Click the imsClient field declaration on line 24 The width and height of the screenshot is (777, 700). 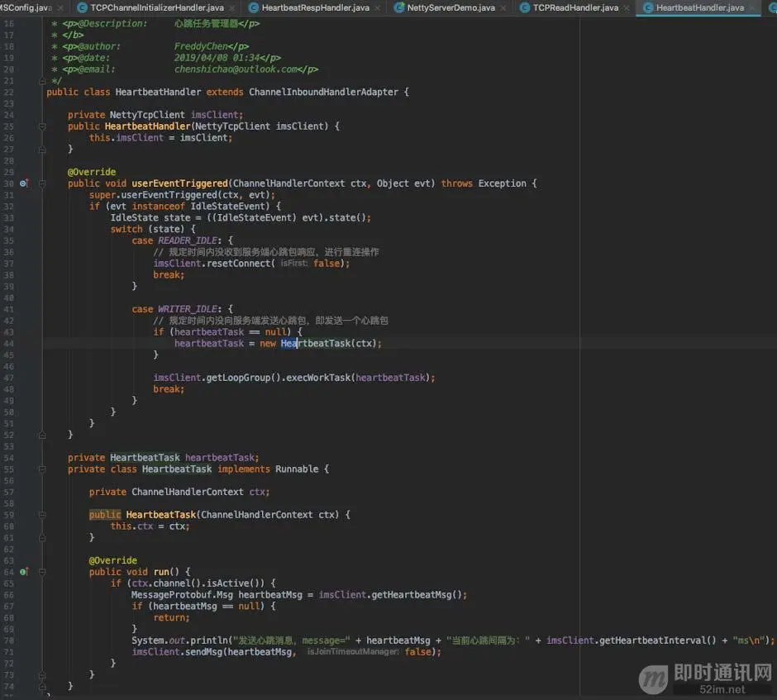click(x=216, y=115)
